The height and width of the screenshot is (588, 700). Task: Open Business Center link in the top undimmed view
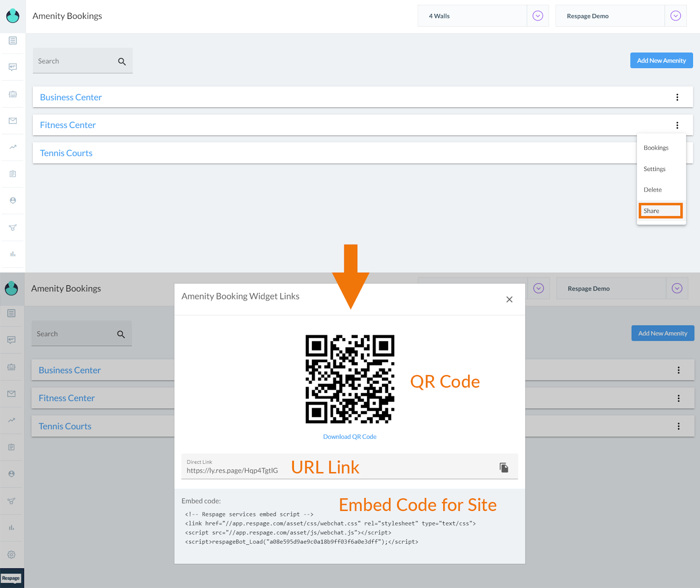tap(71, 97)
